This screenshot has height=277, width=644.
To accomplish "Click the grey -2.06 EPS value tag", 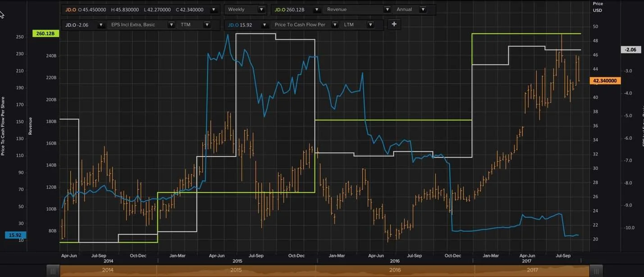I will [x=630, y=50].
